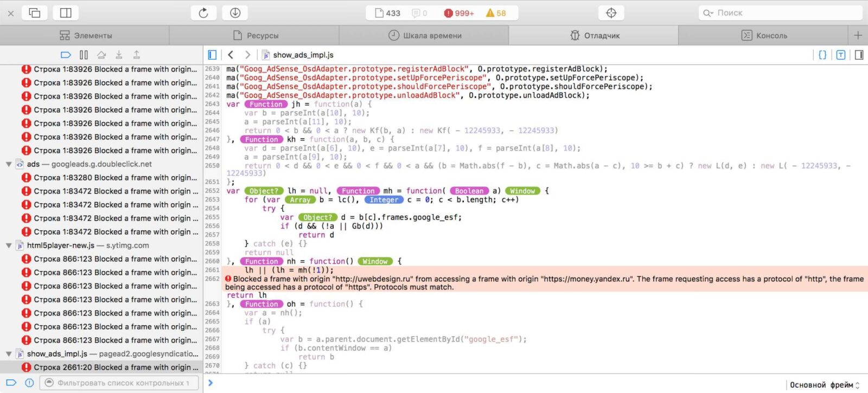This screenshot has height=393, width=868.
Task: Click the ads document icon in sidebar
Action: click(x=20, y=164)
